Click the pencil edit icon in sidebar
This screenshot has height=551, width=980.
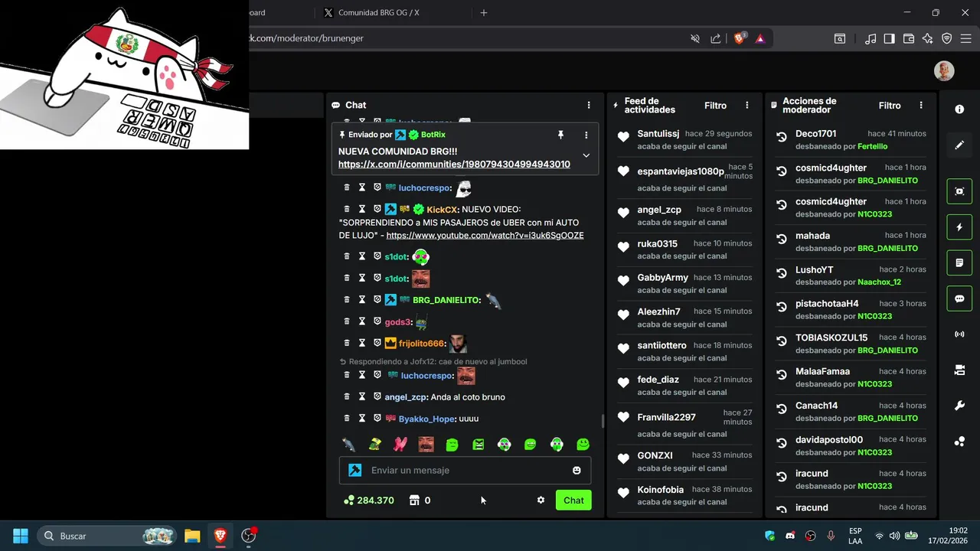(959, 145)
